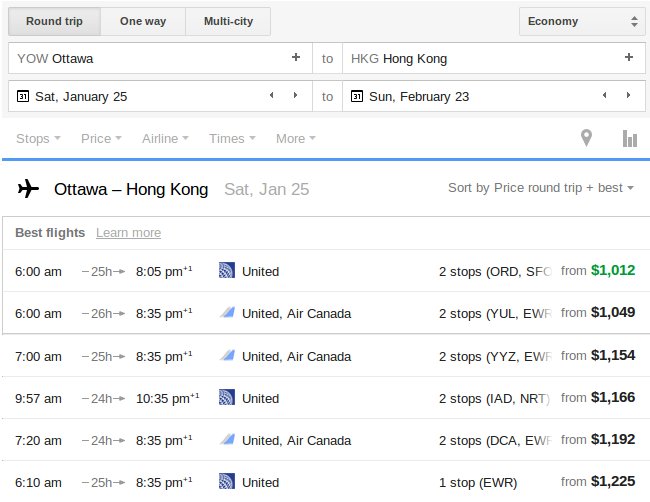Open the Times filter menu
The image size is (650, 502).
(232, 139)
